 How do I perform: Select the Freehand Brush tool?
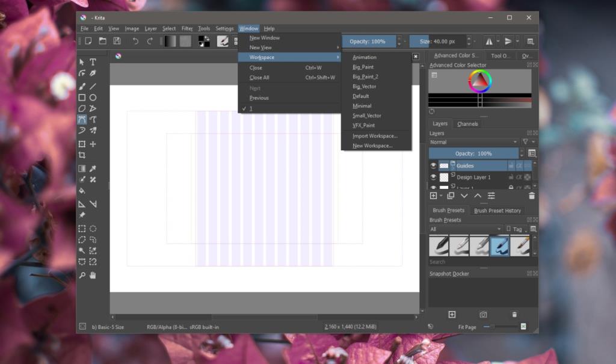[x=82, y=86]
